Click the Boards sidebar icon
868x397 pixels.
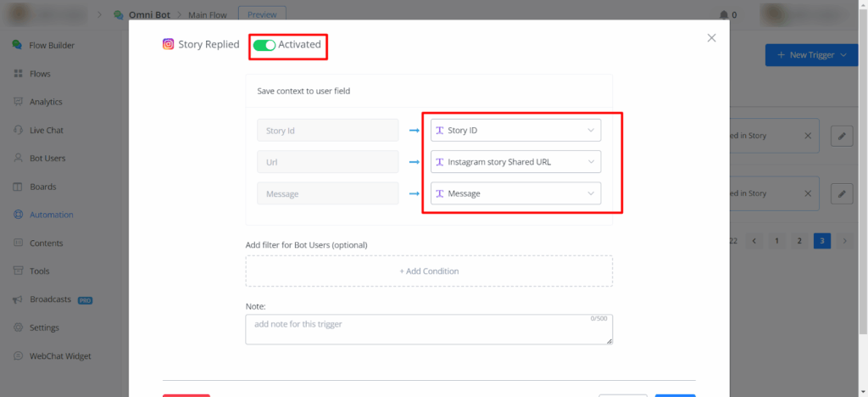(x=18, y=187)
